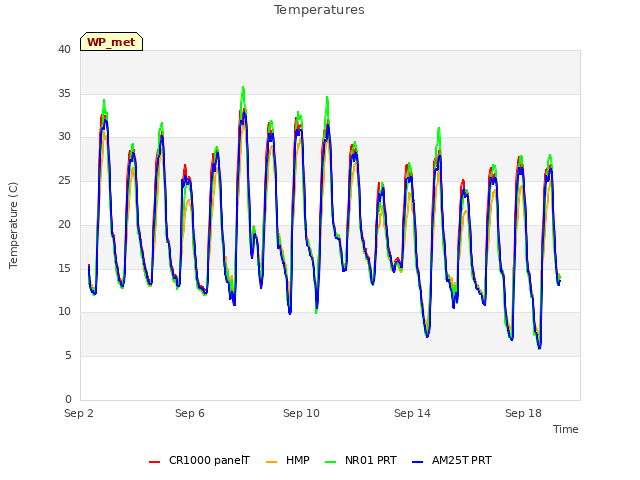
Task: Toggle the CR1000 panelT legend entry
Action: (x=199, y=460)
